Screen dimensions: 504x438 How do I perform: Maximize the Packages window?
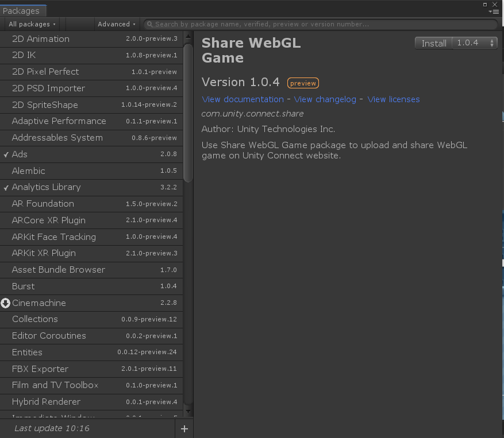click(485, 5)
